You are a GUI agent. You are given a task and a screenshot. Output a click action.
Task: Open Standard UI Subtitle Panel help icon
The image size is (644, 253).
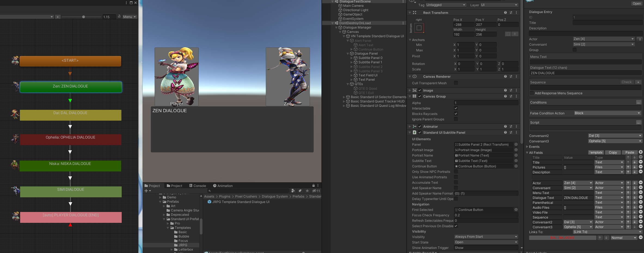coord(505,132)
